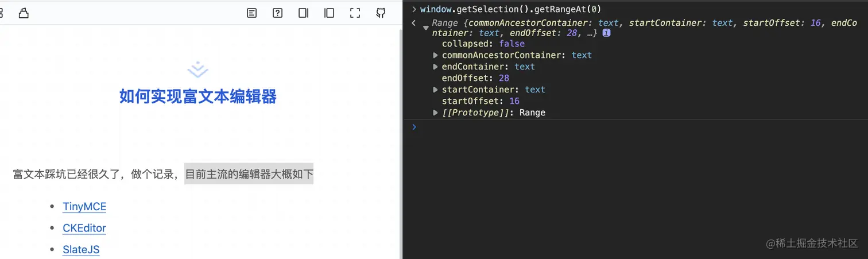Click the console command window.getSelection().getRangeAt(0)

510,9
